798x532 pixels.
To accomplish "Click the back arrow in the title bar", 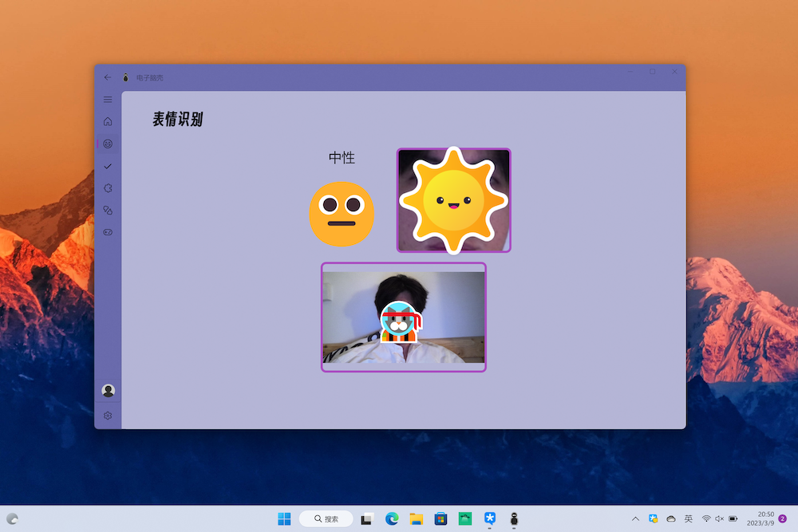I will pyautogui.click(x=108, y=77).
